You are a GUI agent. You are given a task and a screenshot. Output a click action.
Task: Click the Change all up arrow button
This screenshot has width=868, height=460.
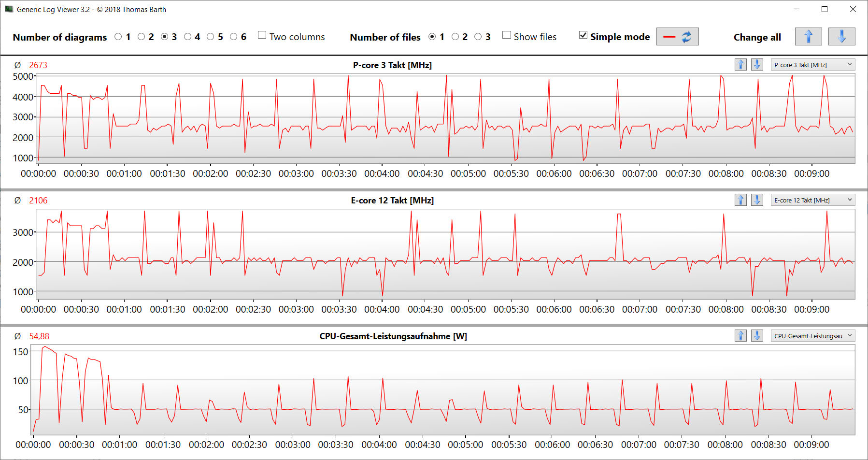(x=808, y=37)
